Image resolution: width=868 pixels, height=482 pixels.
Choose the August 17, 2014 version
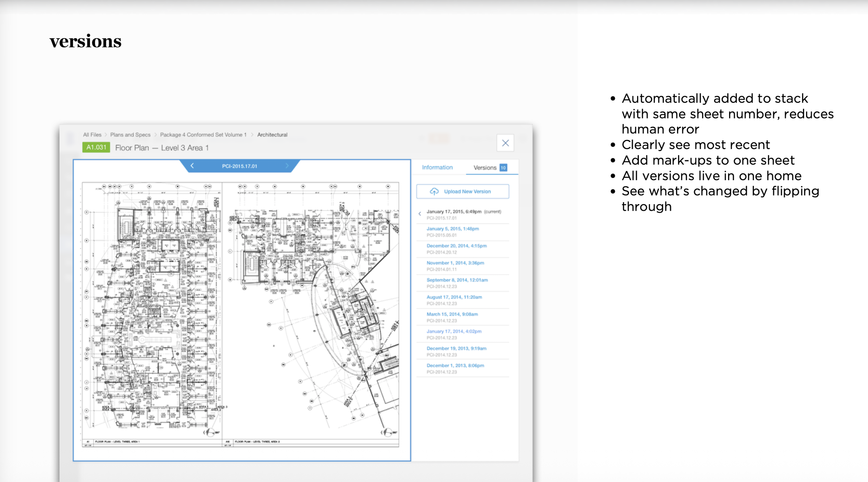(x=454, y=297)
